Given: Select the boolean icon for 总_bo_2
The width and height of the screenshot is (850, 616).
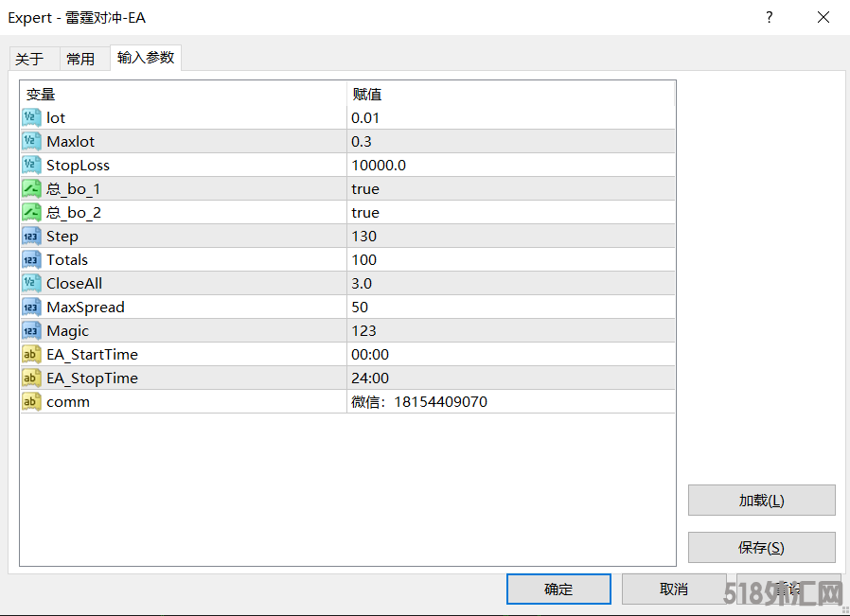Looking at the screenshot, I should pyautogui.click(x=31, y=212).
